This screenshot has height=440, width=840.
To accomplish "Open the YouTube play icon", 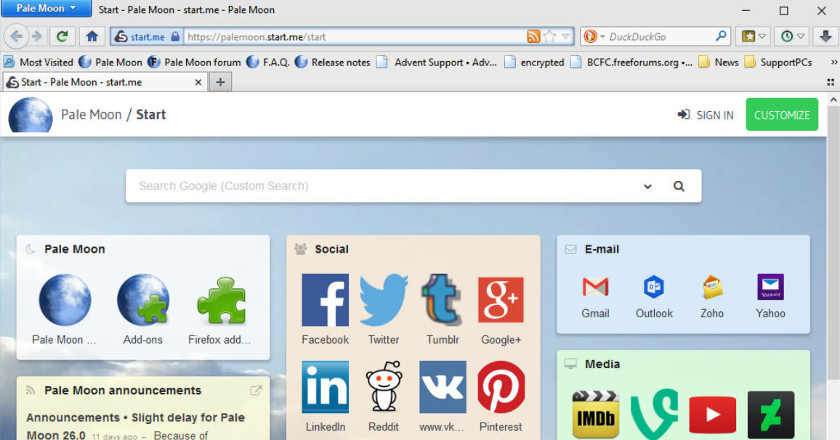I will tap(712, 415).
